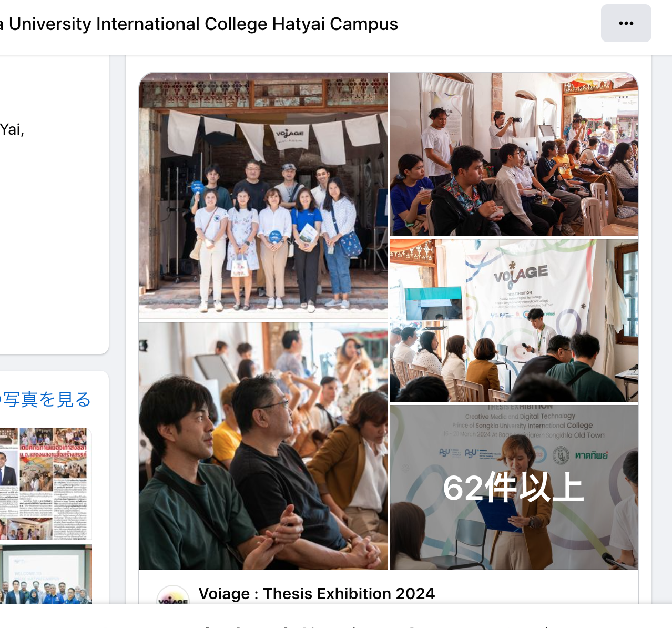The width and height of the screenshot is (672, 628).
Task: Click the woman holding blue folder photo
Action: point(514,488)
